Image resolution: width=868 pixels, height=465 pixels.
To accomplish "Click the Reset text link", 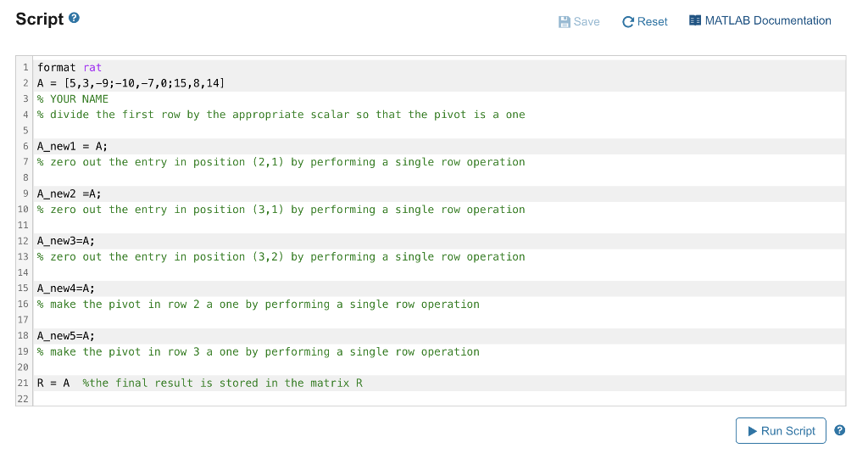I will pos(652,22).
